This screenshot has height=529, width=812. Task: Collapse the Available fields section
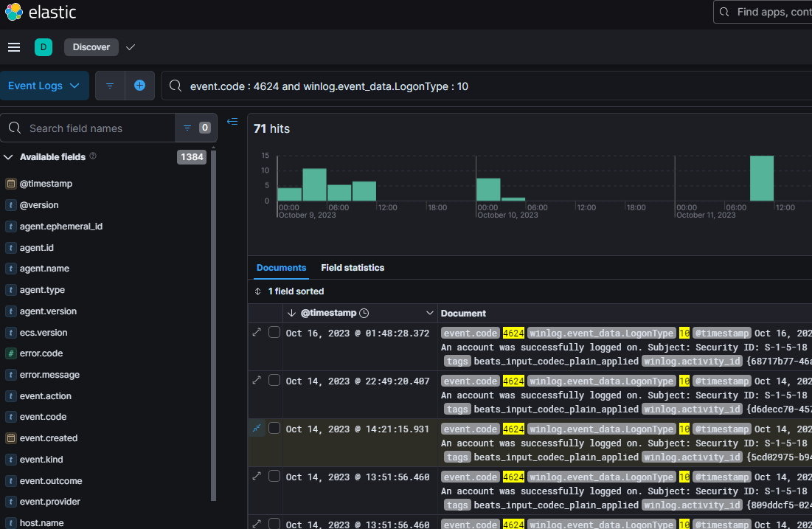tap(9, 157)
